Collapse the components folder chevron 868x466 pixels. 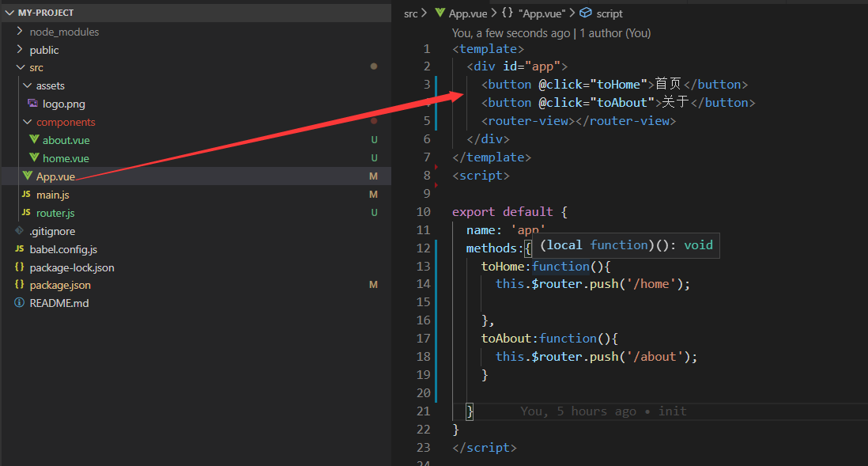27,122
